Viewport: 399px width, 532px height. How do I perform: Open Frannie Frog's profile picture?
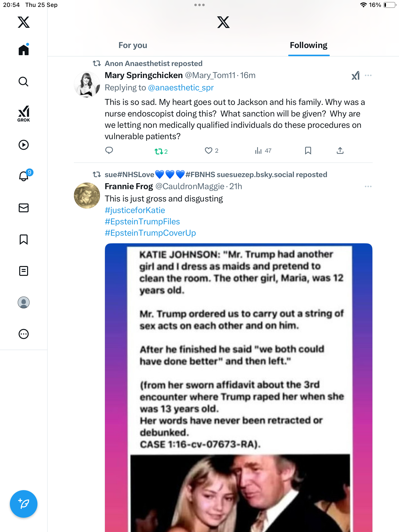coord(87,196)
